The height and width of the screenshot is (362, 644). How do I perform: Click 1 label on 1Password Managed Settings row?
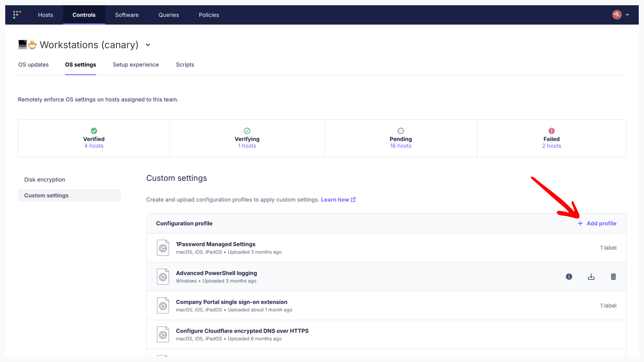tap(608, 248)
